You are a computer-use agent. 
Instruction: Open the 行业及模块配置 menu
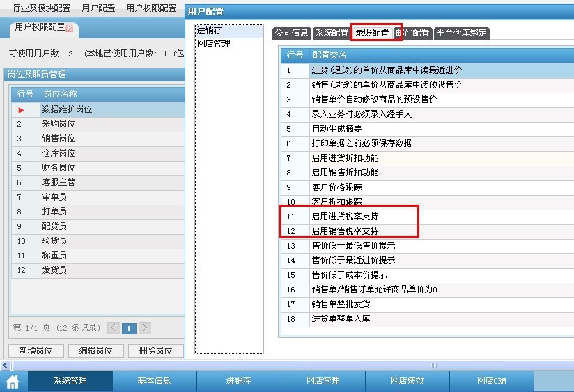[x=41, y=8]
